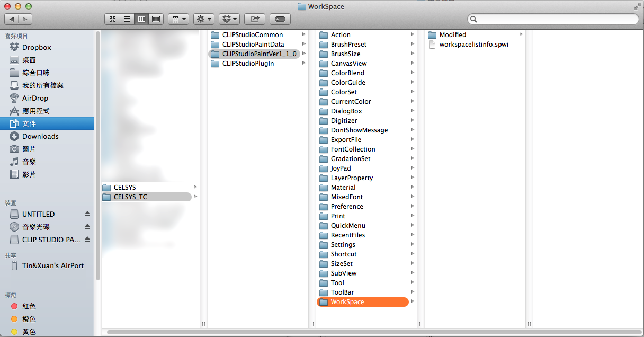Eject the UNTITLED volume
The width and height of the screenshot is (644, 337).
(x=87, y=214)
